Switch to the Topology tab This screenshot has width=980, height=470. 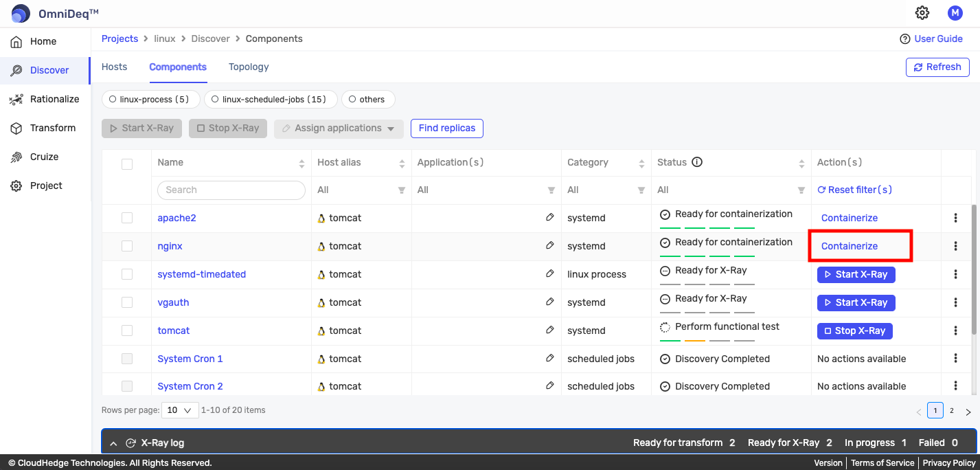pyautogui.click(x=249, y=67)
